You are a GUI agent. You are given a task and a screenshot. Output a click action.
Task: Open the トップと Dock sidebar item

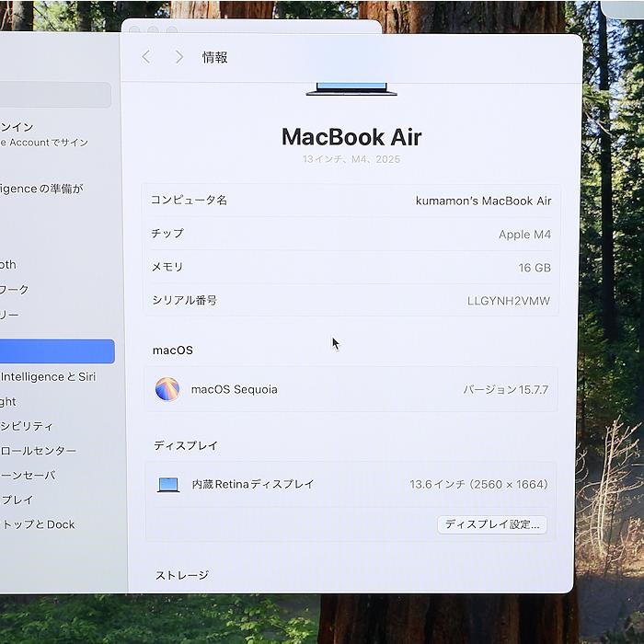tap(38, 524)
